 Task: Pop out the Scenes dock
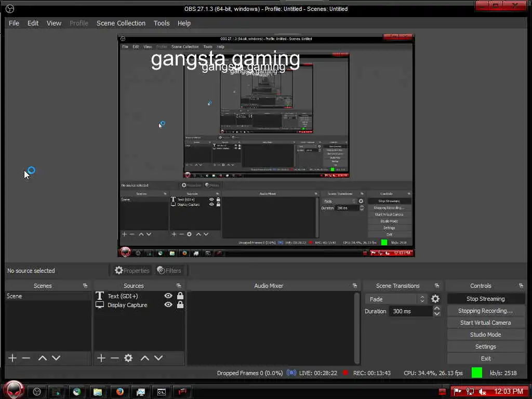coord(85,286)
